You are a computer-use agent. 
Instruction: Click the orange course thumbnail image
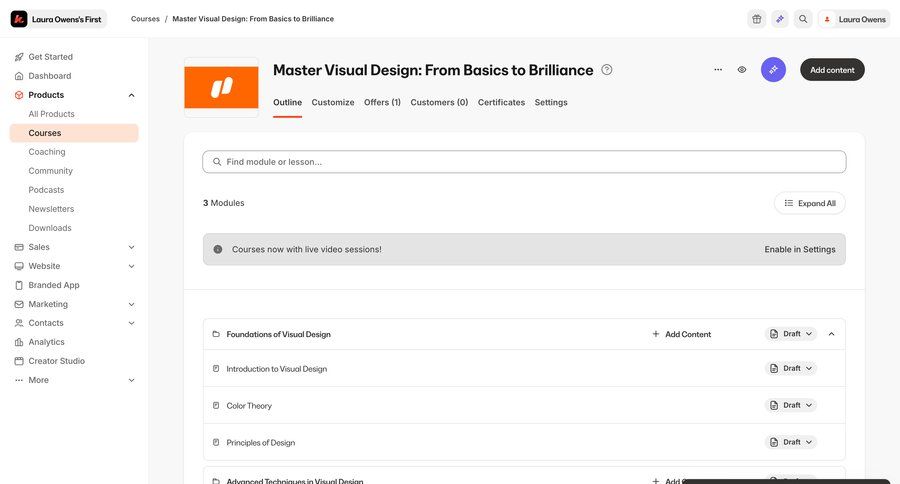[x=221, y=87]
